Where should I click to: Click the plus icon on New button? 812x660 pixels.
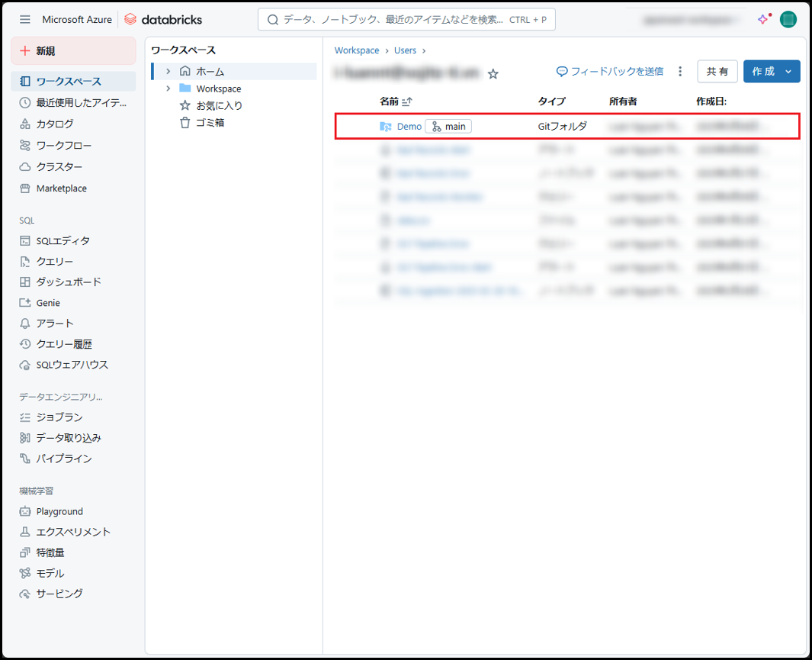click(x=24, y=51)
